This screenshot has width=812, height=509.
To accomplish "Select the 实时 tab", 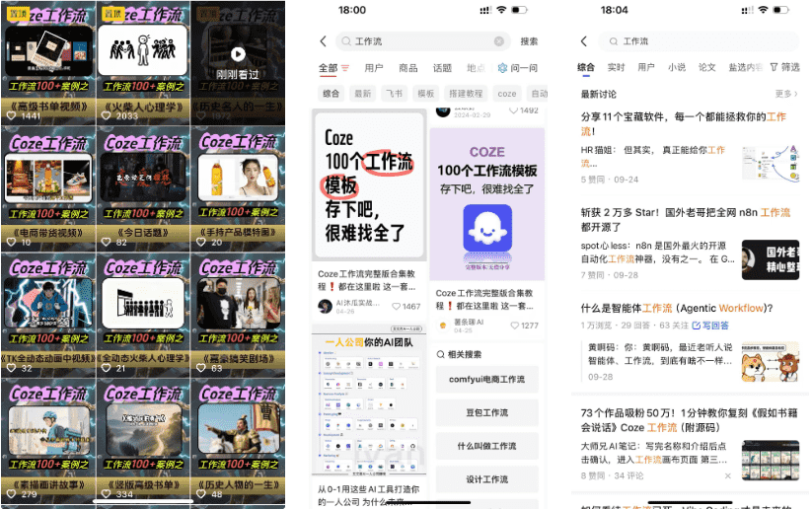I will pos(617,67).
